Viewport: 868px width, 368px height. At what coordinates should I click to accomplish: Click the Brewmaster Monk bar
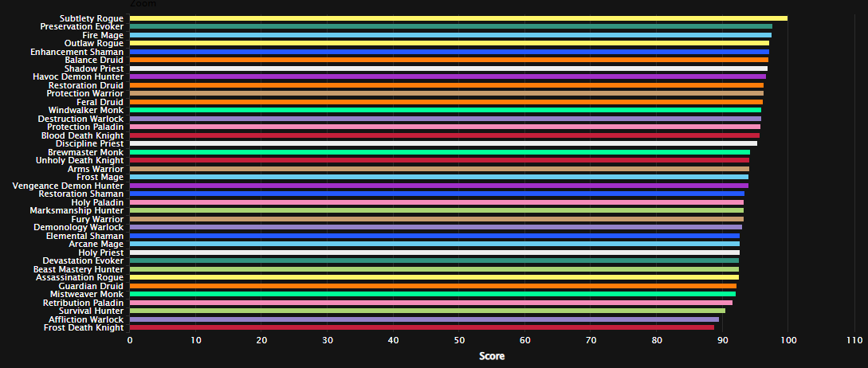coord(439,152)
